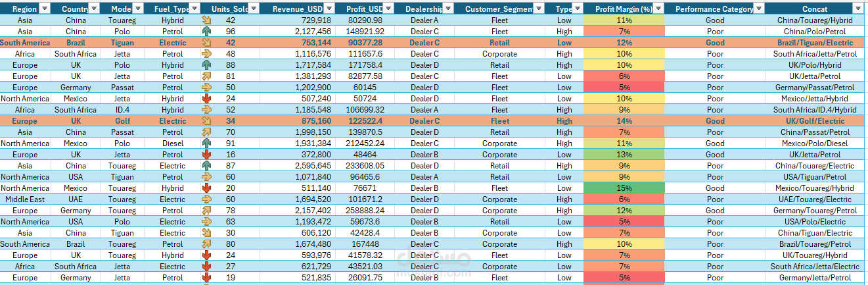Select the revenue cell 2,595,645
Image resolution: width=868 pixels, height=285 pixels.
298,166
